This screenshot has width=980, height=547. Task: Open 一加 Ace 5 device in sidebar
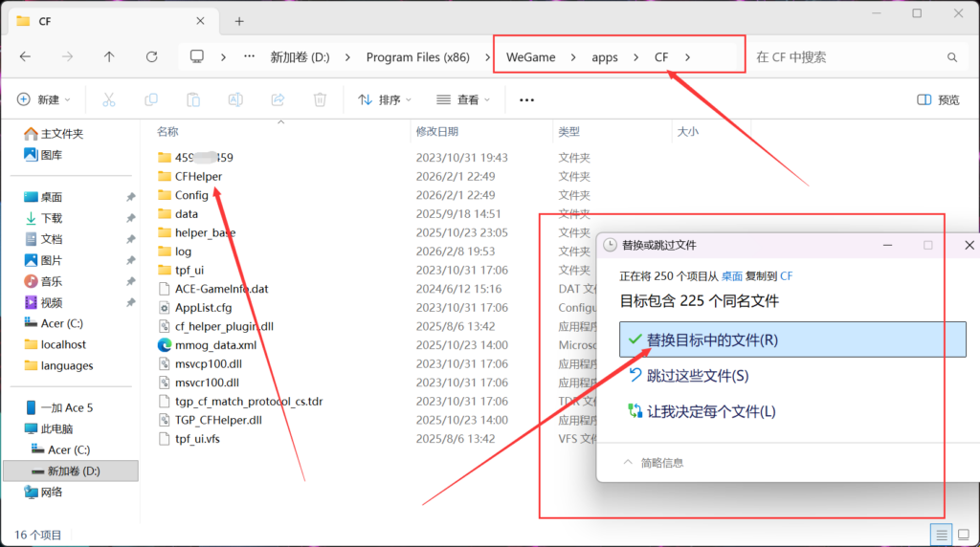pyautogui.click(x=58, y=407)
